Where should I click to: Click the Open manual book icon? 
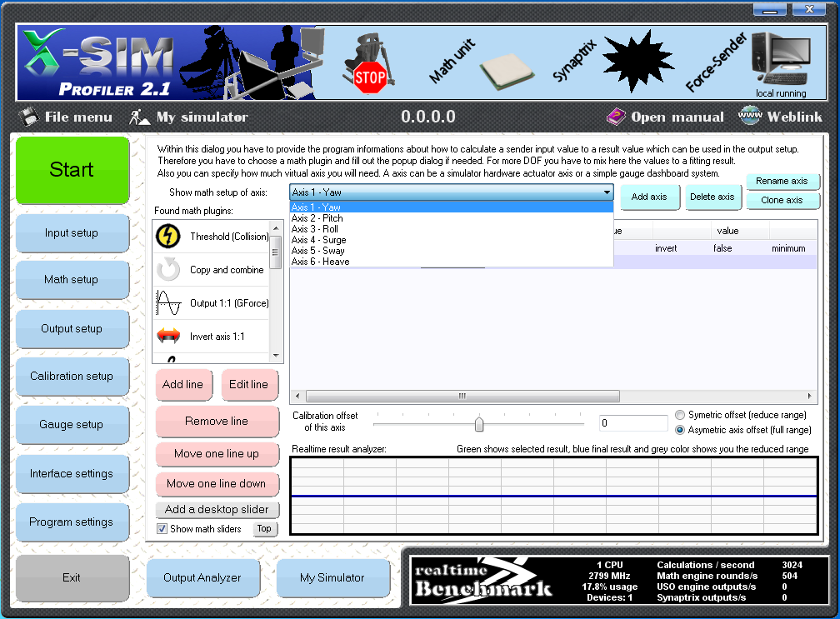616,117
